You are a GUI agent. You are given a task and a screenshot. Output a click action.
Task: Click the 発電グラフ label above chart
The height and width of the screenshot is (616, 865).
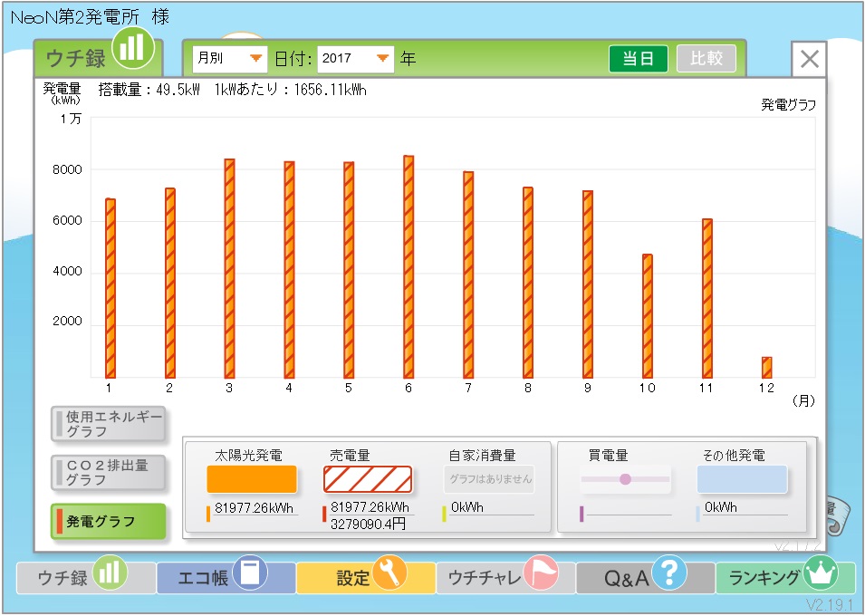point(788,105)
